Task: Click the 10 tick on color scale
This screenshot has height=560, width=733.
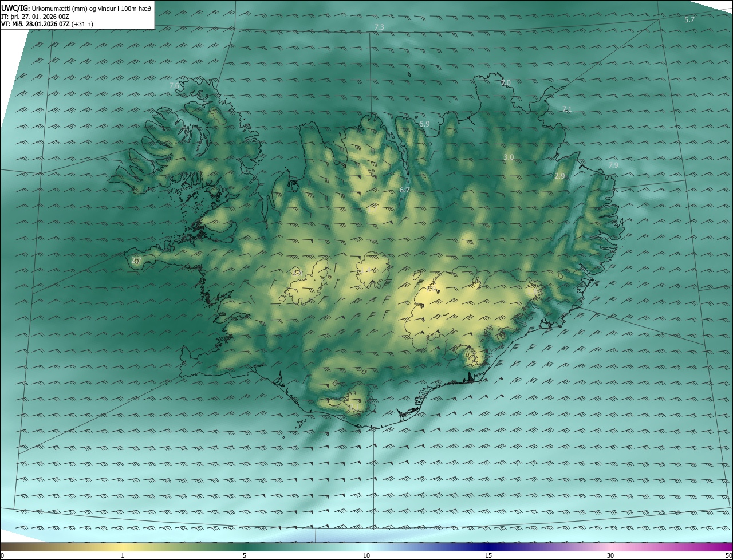Action: 366,555
